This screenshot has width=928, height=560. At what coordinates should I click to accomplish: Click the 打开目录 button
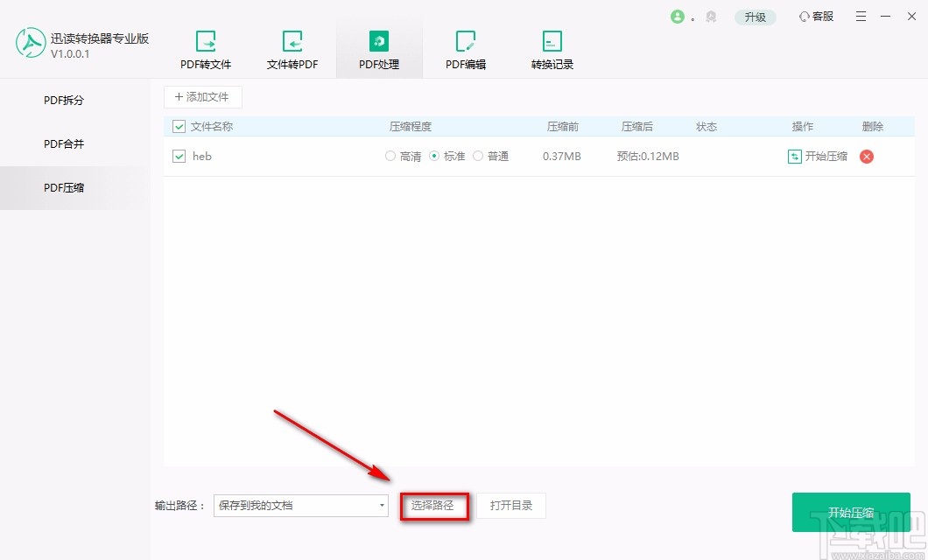coord(511,506)
